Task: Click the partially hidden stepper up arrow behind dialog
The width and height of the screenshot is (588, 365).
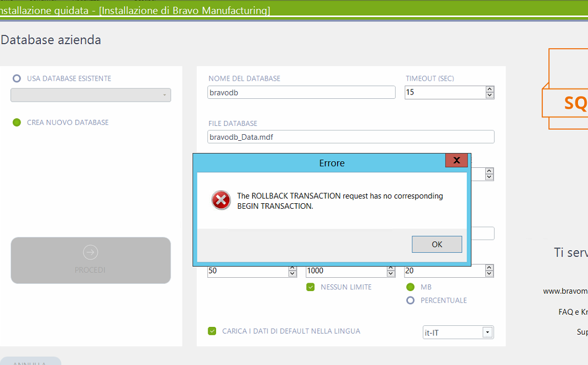Action: click(489, 171)
